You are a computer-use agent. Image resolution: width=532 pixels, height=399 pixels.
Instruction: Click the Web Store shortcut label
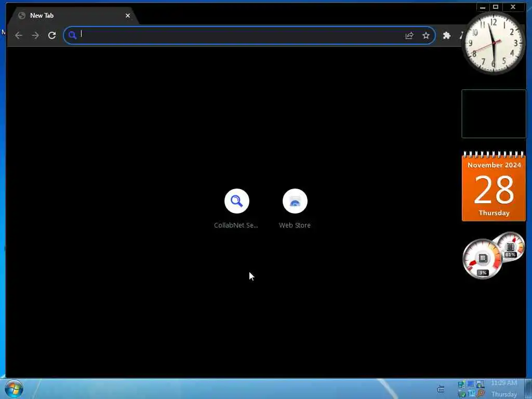[295, 225]
